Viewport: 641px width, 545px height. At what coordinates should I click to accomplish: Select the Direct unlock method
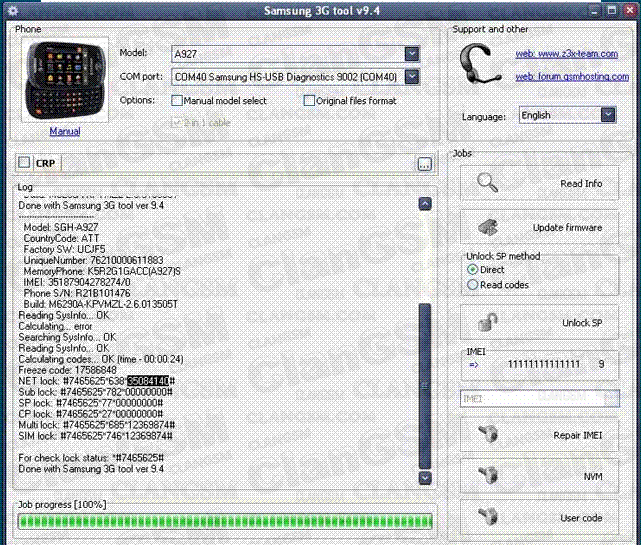pyautogui.click(x=472, y=270)
